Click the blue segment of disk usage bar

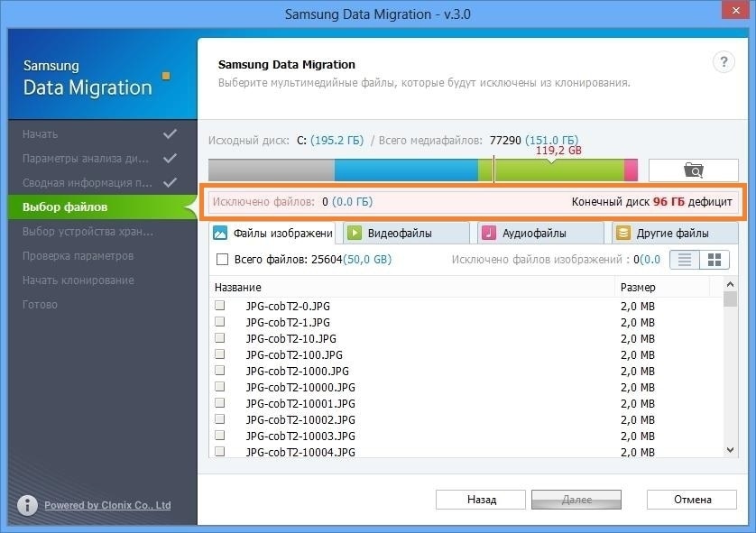[x=406, y=170]
